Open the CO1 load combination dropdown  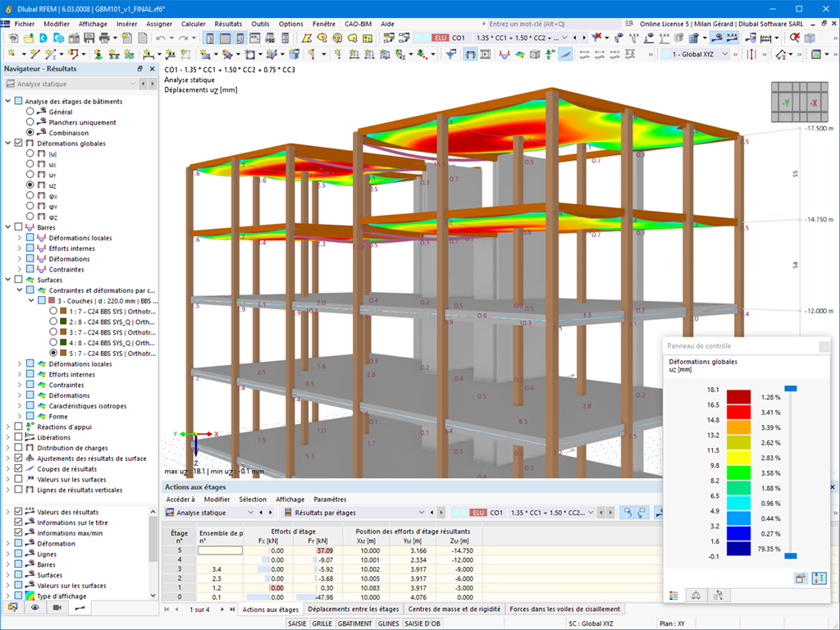[566, 38]
